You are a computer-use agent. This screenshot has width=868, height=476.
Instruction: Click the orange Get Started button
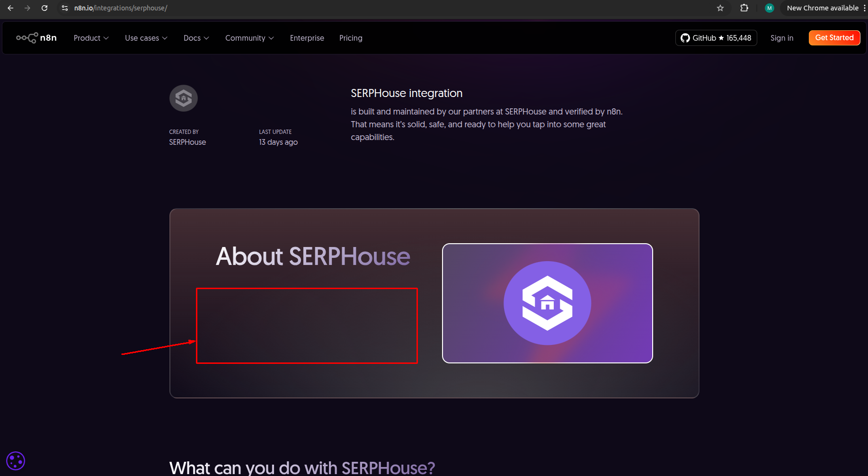pos(834,38)
